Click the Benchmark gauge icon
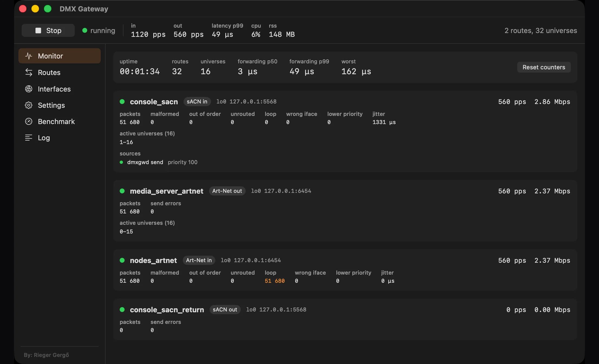 [x=28, y=121]
